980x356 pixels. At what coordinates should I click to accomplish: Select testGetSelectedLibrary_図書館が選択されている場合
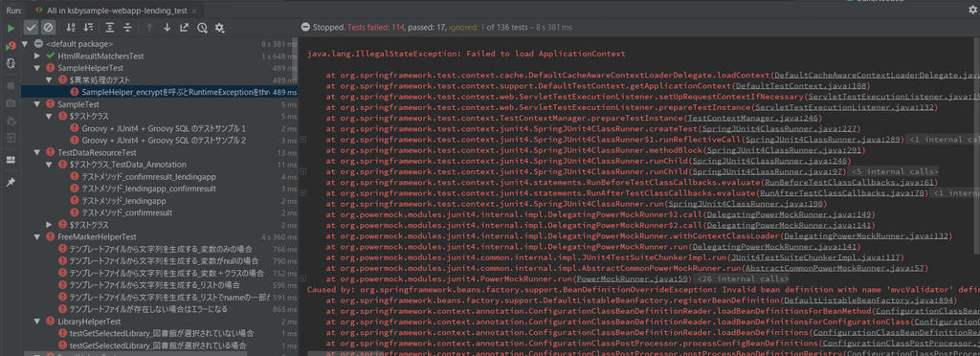point(159,345)
